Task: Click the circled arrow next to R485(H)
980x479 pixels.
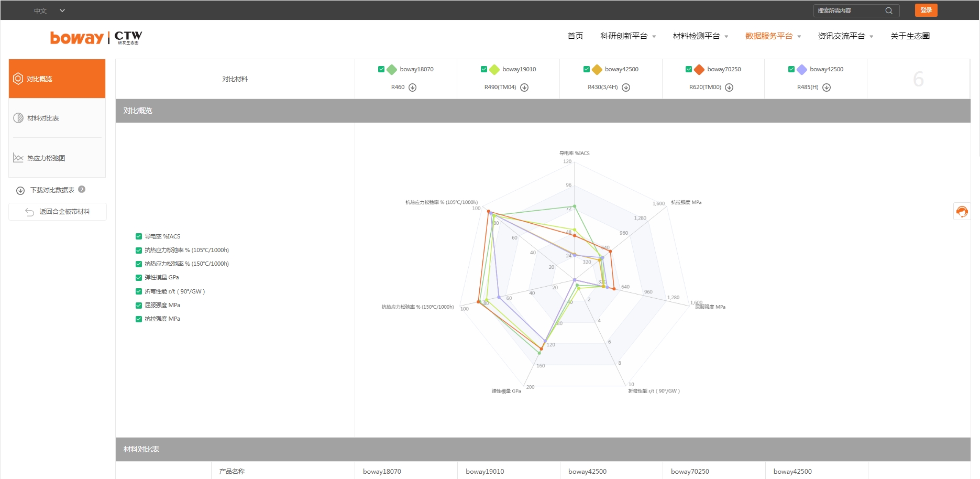Action: coord(827,88)
